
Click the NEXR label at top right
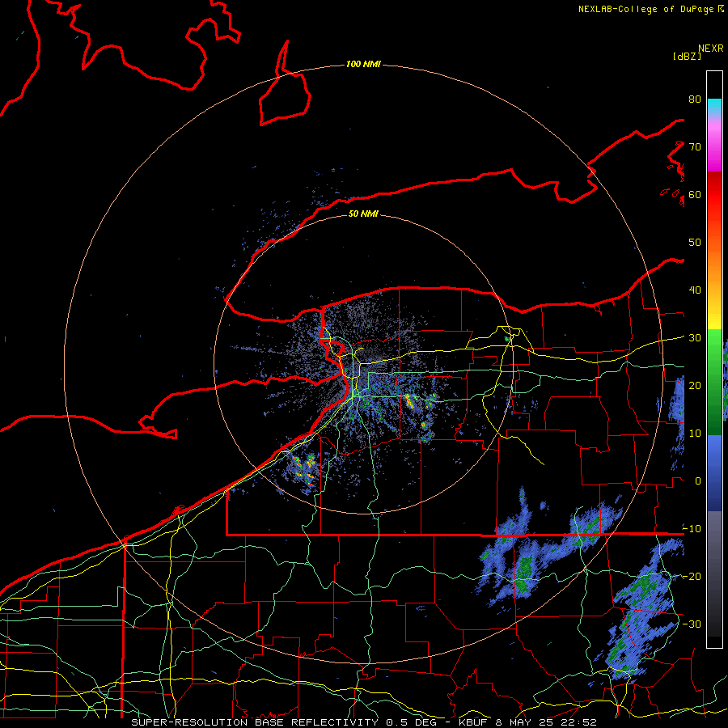(711, 49)
